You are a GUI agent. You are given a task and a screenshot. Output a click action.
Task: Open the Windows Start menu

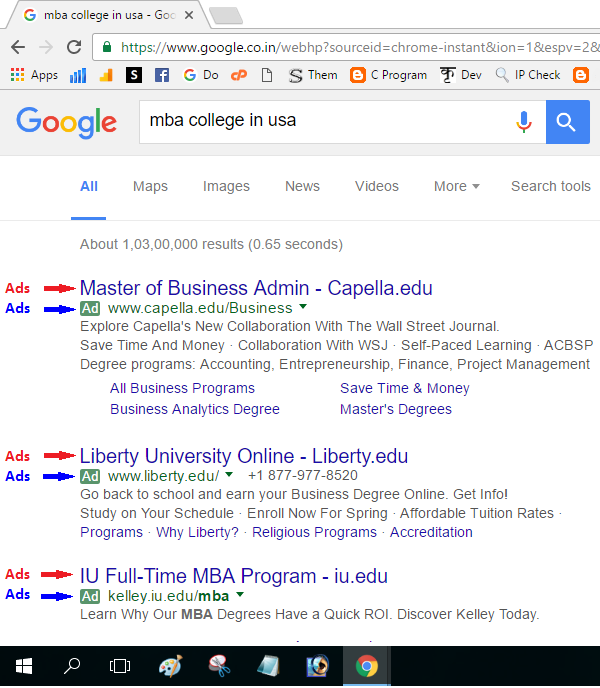click(24, 666)
